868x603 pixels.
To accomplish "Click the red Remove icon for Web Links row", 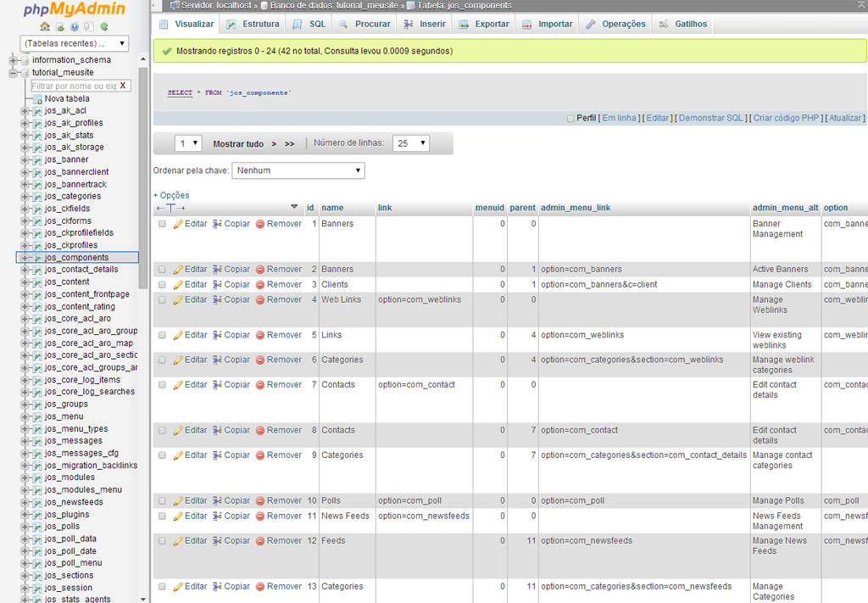I will coord(260,300).
